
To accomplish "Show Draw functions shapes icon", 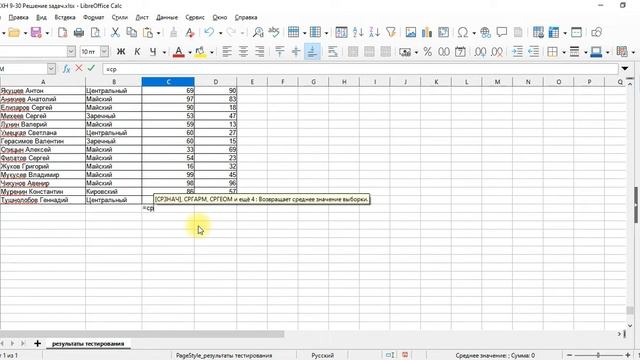I will 596,32.
